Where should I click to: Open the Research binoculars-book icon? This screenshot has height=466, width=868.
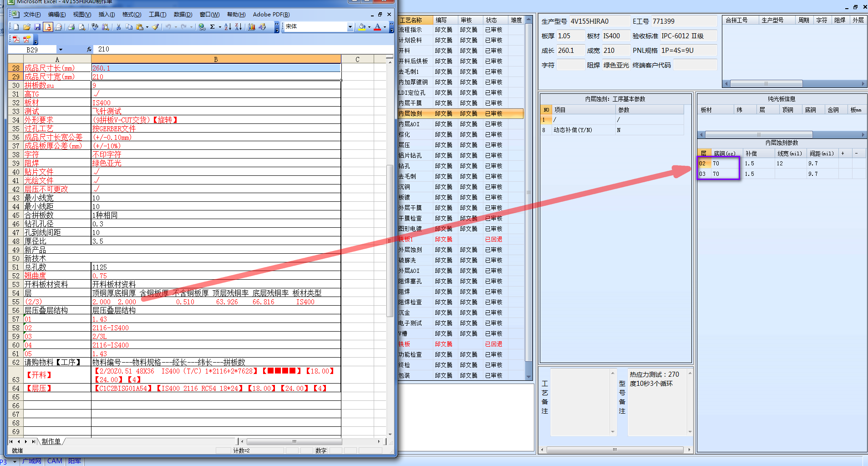tap(105, 27)
